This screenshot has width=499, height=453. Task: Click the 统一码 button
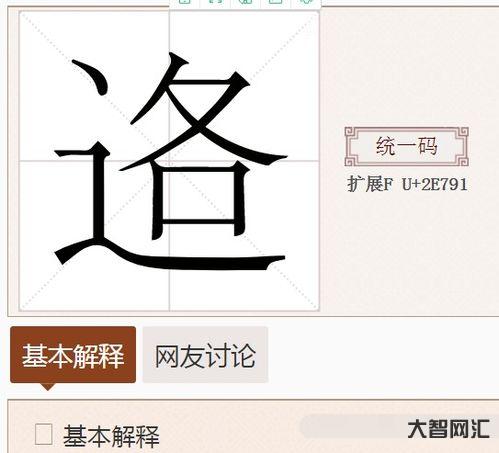click(x=407, y=146)
